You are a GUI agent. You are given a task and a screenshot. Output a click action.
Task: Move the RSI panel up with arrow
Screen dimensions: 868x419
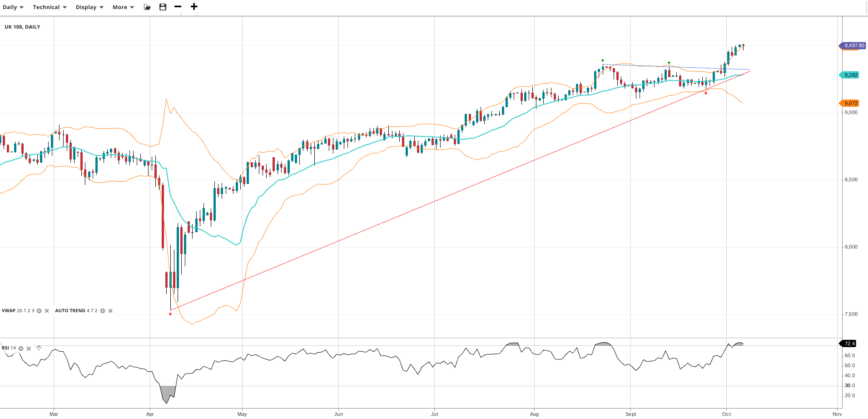39,348
